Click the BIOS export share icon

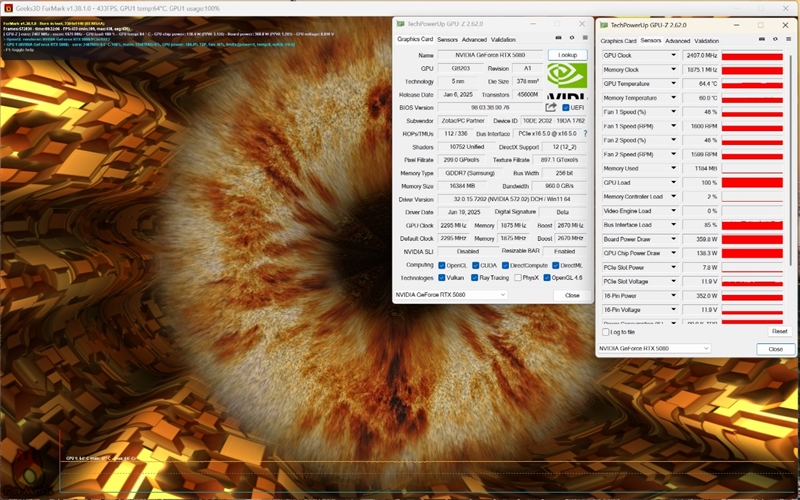550,107
